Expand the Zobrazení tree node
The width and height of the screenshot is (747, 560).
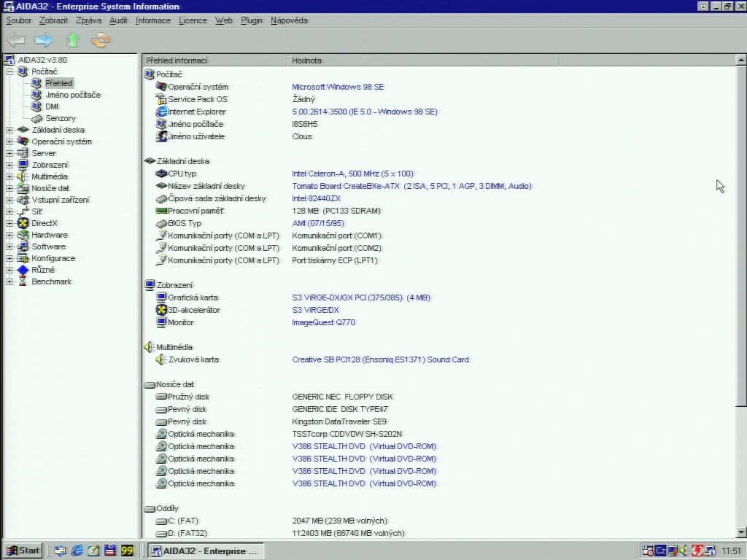click(x=9, y=165)
